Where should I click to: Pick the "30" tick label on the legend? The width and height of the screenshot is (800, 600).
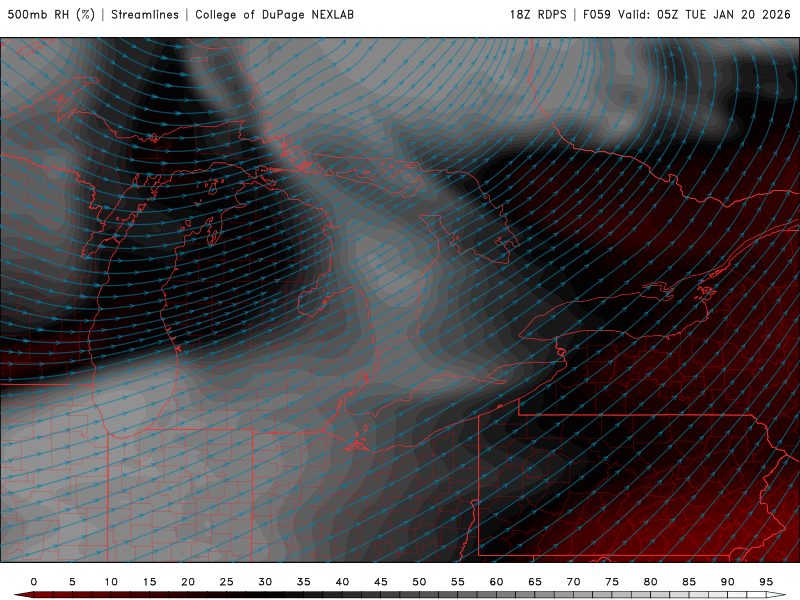pos(265,582)
